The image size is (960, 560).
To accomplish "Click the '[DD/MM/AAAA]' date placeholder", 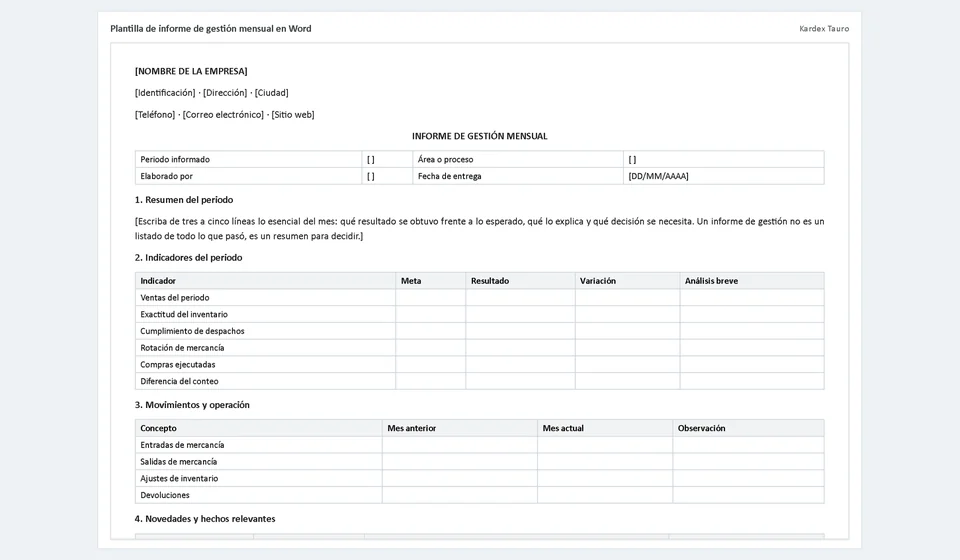I will (659, 176).
